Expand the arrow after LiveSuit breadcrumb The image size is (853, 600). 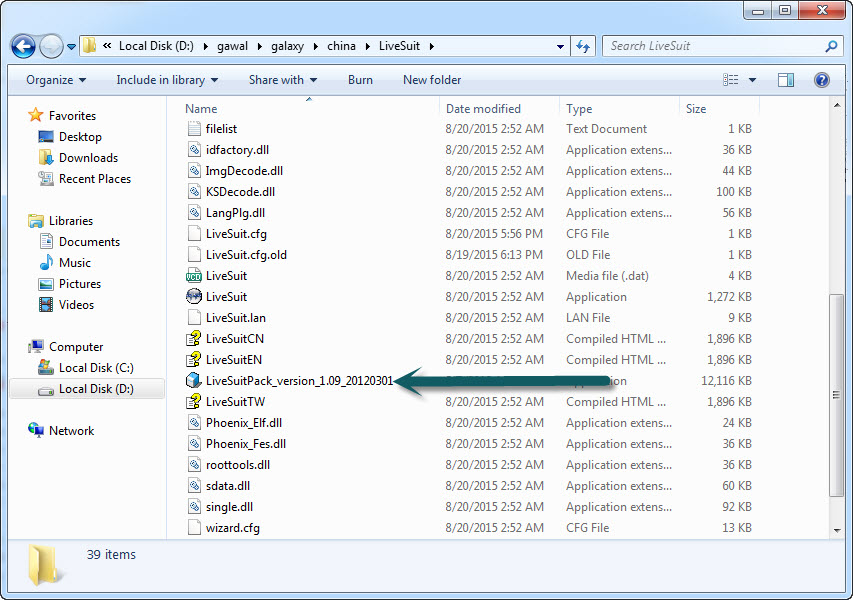[432, 47]
